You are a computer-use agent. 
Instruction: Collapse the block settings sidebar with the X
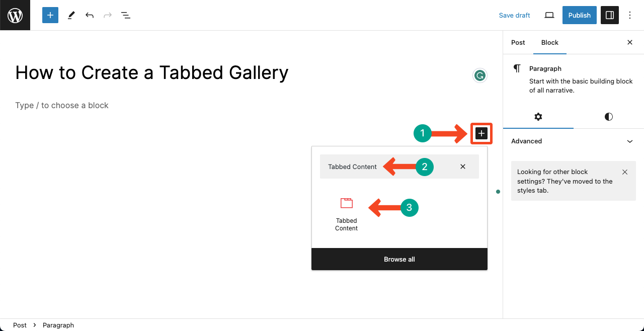629,42
